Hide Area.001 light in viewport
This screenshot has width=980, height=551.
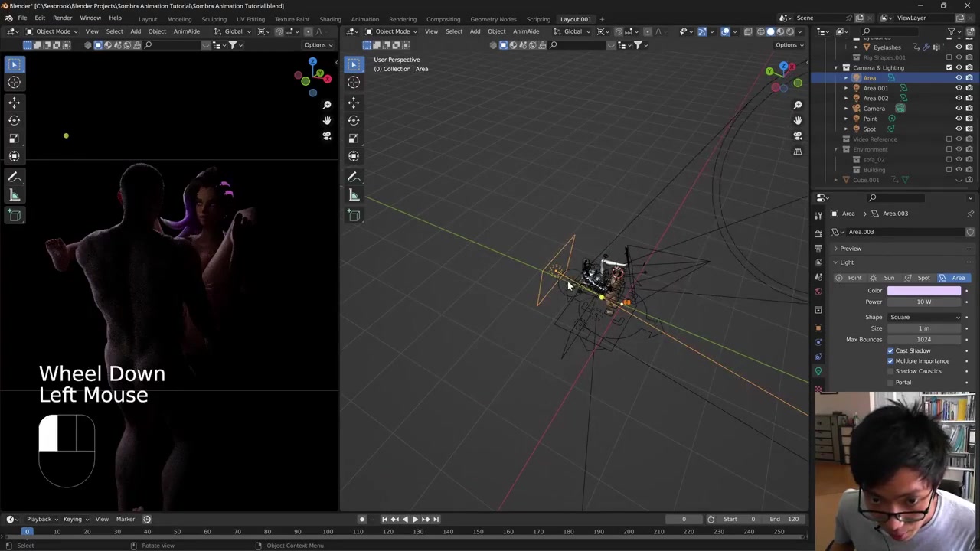959,88
